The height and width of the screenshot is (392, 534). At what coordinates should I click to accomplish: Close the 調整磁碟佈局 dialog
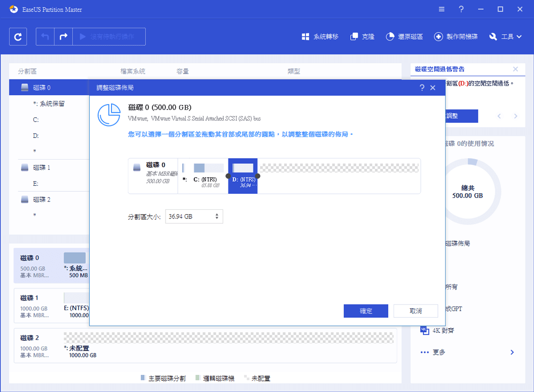[433, 88]
